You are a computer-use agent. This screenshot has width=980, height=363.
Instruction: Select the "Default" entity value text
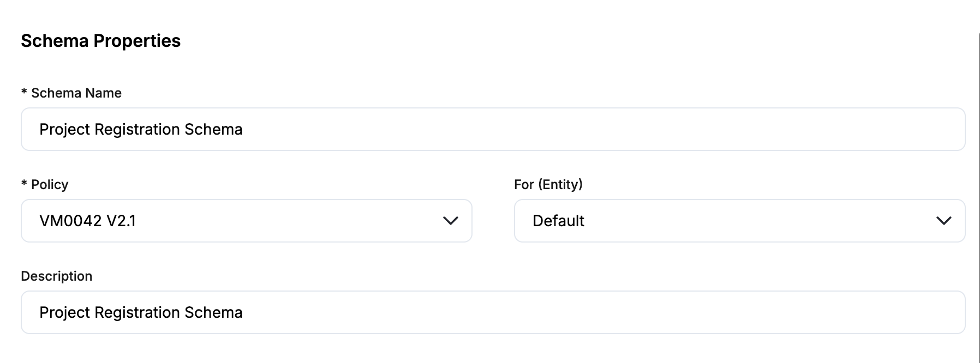pos(558,221)
